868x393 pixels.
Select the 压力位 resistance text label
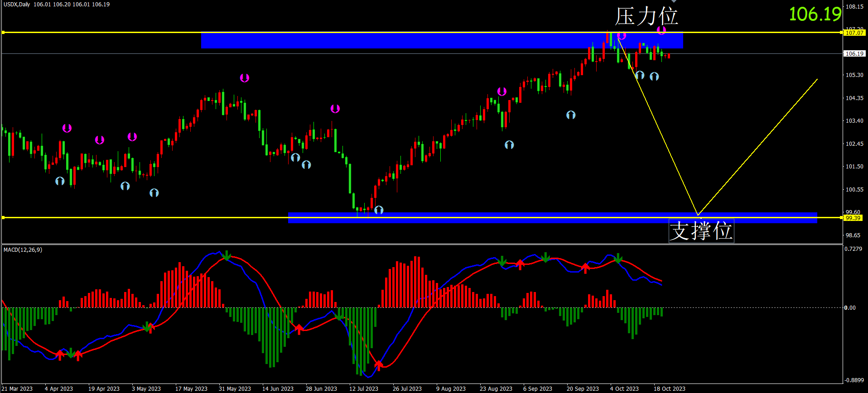click(x=646, y=16)
